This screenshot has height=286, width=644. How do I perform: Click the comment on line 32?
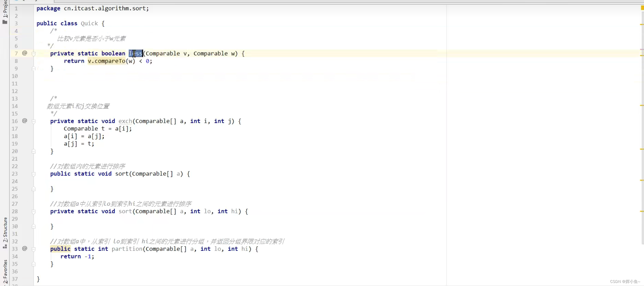coord(167,241)
